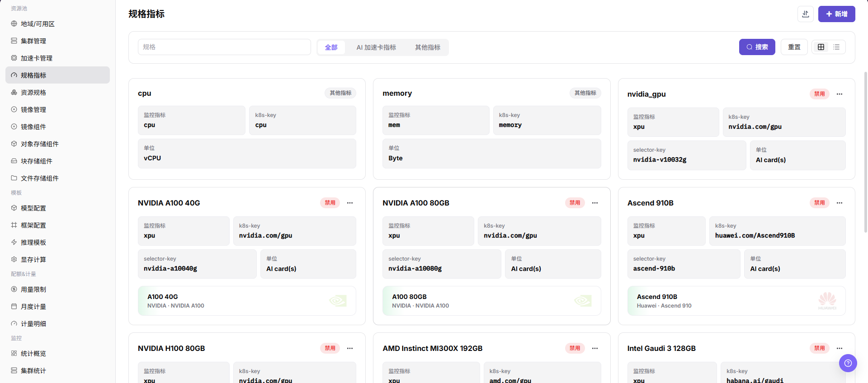Viewport: 868px width, 383px height.
Task: Click the 其他指标 tag on memory card
Action: [585, 93]
